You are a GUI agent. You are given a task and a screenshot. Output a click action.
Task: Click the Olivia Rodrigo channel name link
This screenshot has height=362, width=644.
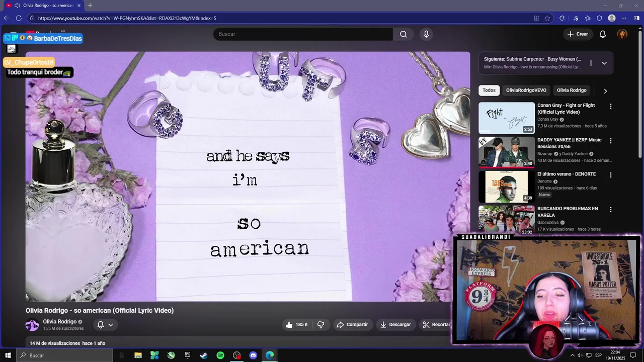coord(60,322)
